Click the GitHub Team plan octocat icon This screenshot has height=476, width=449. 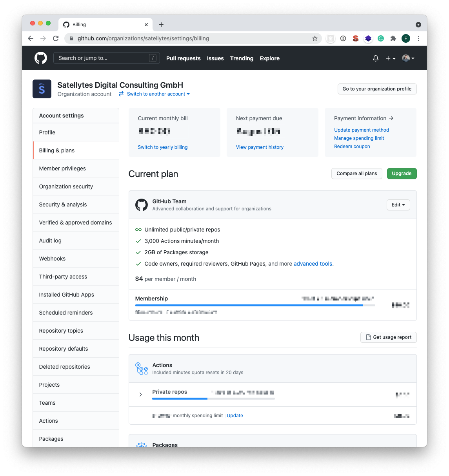tap(142, 205)
